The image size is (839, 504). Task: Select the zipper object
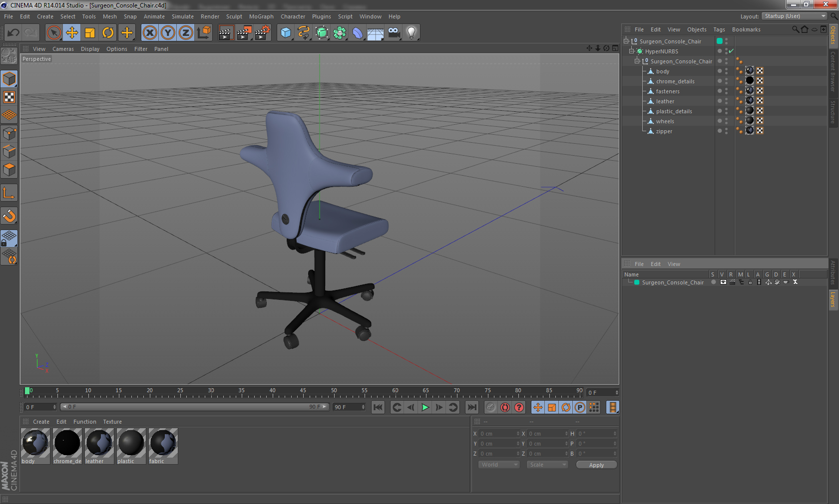664,131
